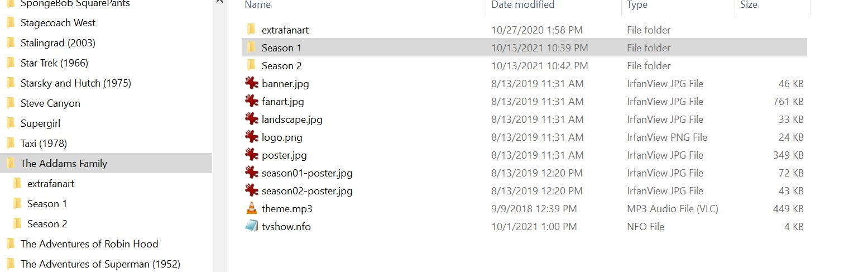The height and width of the screenshot is (272, 868).
Task: Click the Type column header
Action: tap(637, 5)
